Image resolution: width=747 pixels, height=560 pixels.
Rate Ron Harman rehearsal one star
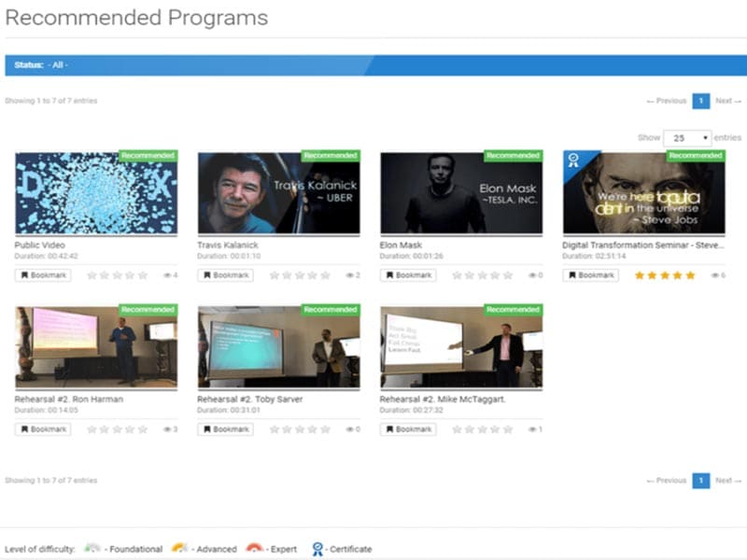[x=92, y=429]
